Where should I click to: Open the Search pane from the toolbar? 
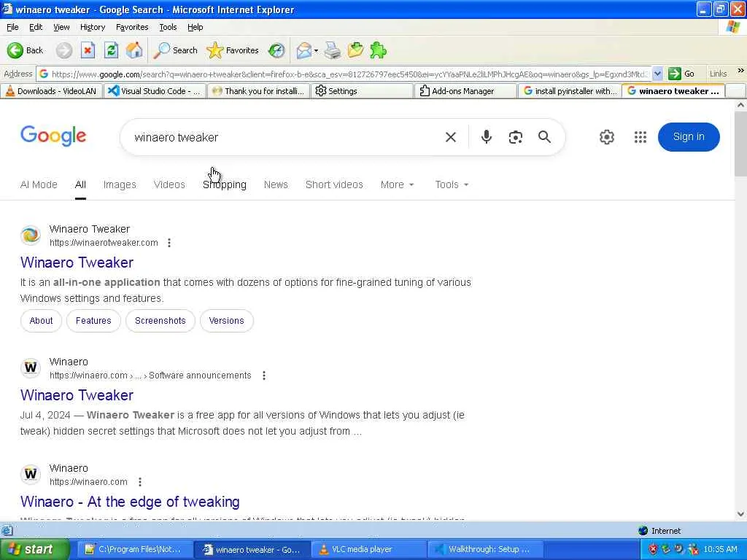click(175, 50)
